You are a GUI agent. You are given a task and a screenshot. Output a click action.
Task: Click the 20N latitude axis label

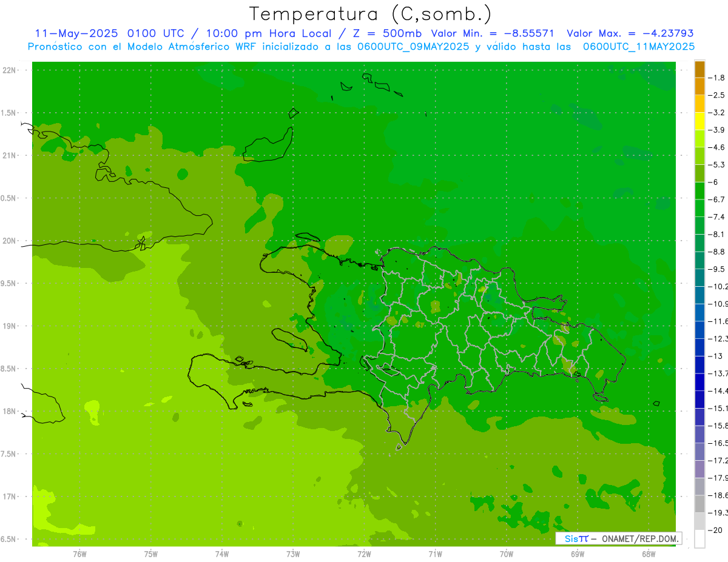(x=9, y=241)
